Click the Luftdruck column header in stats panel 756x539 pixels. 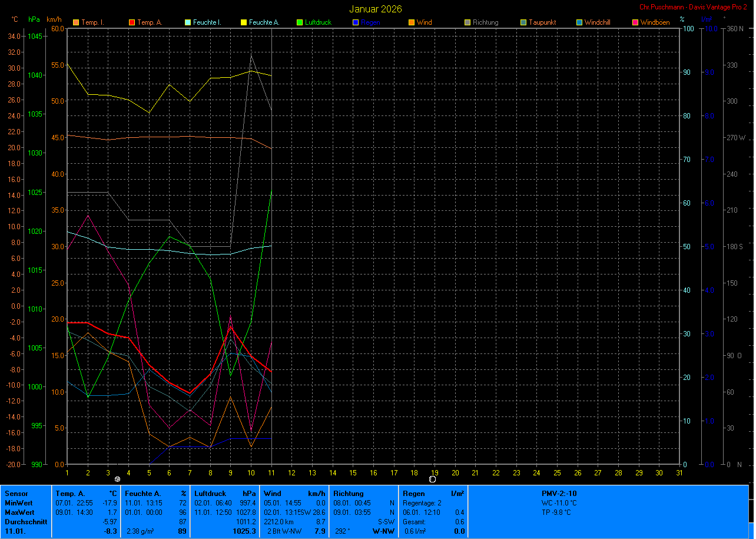[x=210, y=494]
